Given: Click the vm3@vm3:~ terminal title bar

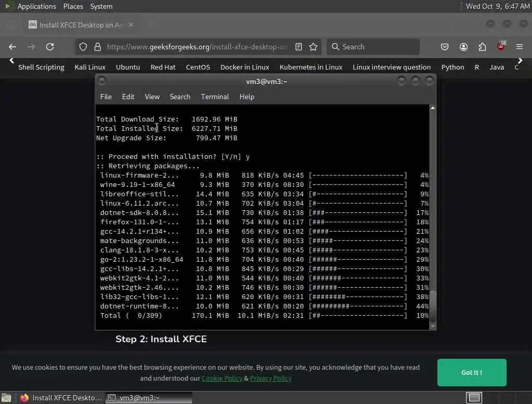Looking at the screenshot, I should [267, 82].
